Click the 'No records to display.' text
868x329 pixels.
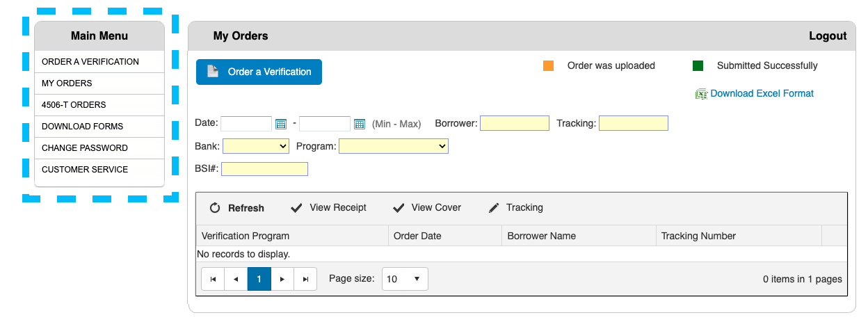click(x=243, y=254)
